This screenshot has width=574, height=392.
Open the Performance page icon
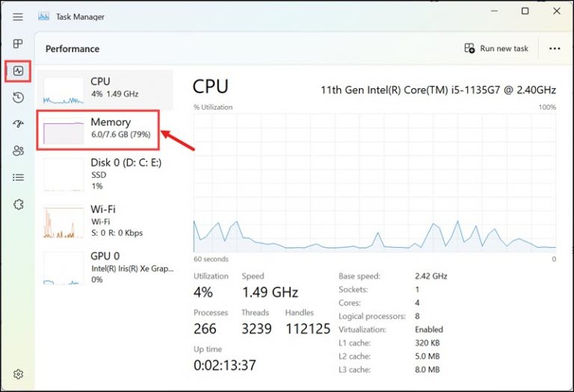(x=18, y=72)
